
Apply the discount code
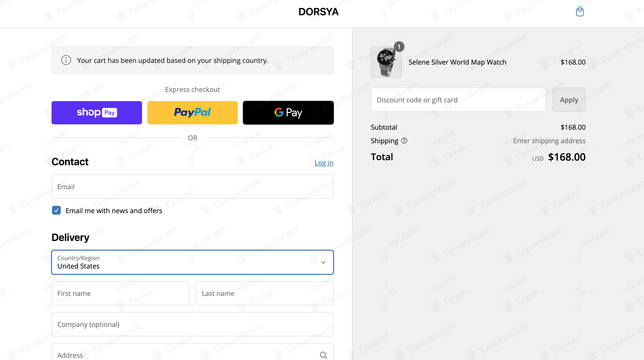click(569, 100)
